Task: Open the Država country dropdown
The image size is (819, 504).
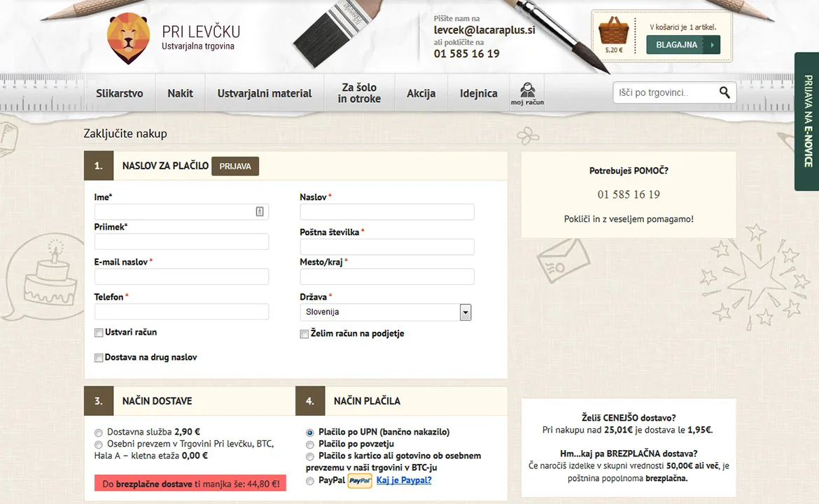Action: [386, 312]
